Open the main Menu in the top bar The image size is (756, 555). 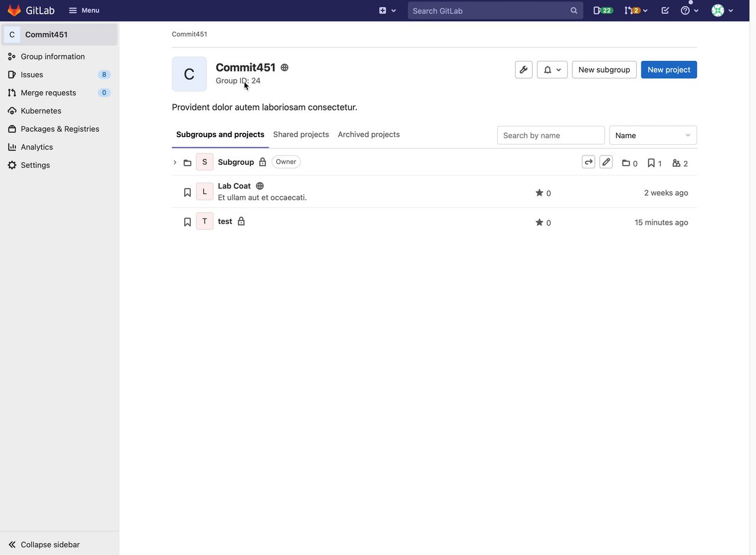(84, 11)
